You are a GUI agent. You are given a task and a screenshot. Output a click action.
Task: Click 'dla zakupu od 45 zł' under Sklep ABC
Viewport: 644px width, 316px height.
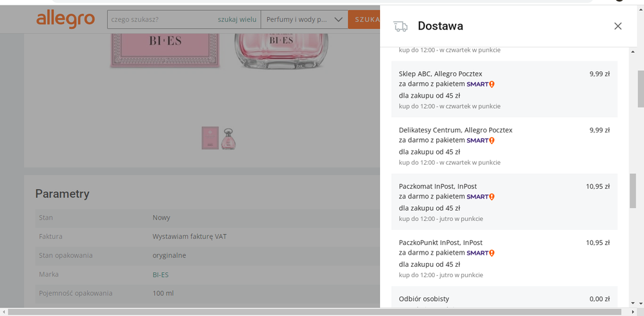pos(429,96)
